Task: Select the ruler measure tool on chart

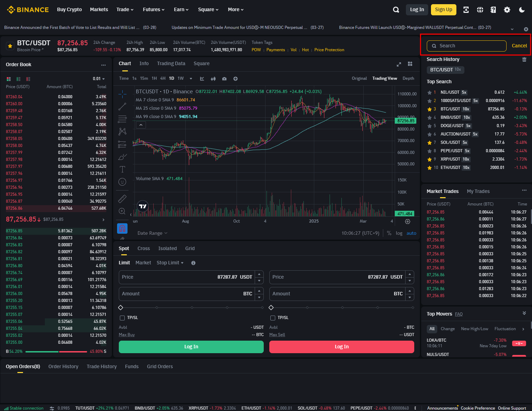Action: click(x=122, y=199)
